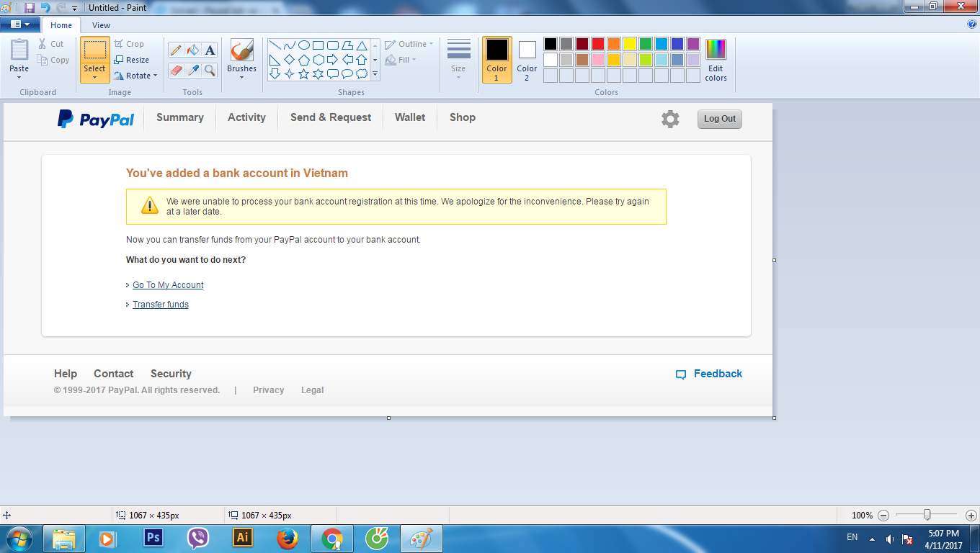Pick the Down arrow shape
Image resolution: width=980 pixels, height=553 pixels.
[x=275, y=73]
